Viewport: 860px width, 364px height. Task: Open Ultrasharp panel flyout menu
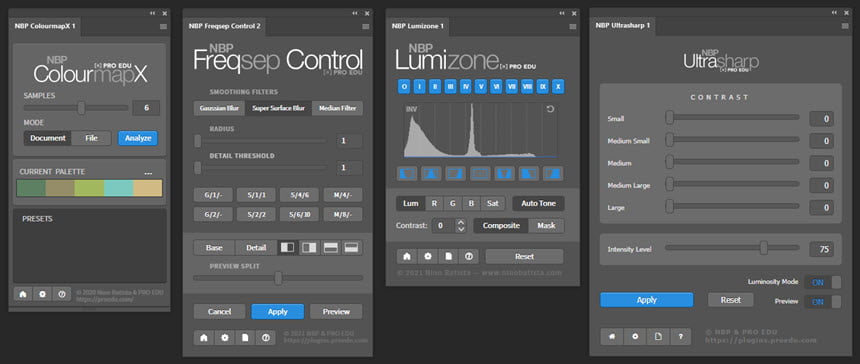[845, 26]
